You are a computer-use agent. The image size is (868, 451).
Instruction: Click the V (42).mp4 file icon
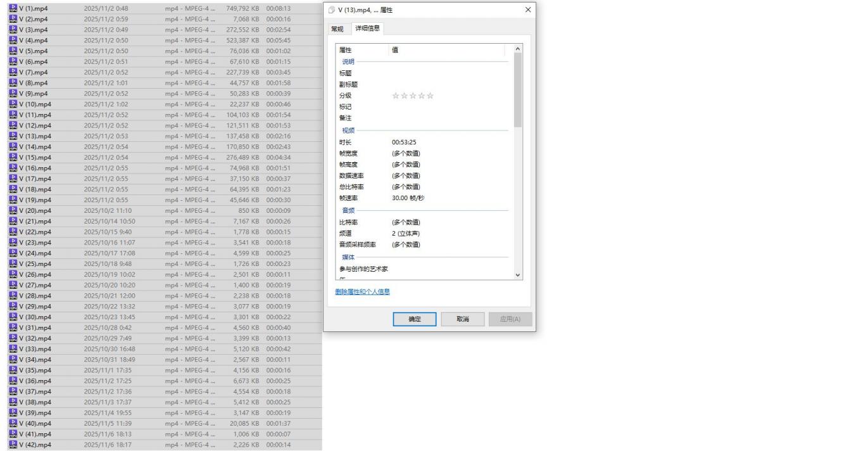pos(13,445)
